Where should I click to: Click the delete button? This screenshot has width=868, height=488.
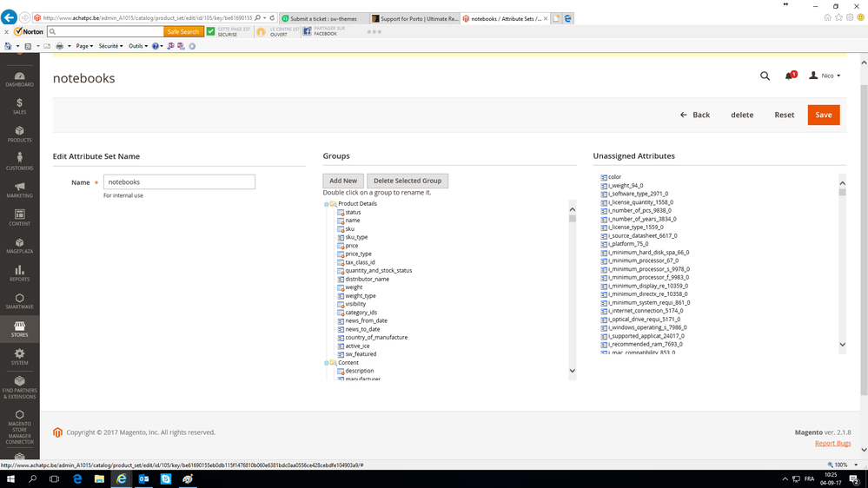[742, 115]
